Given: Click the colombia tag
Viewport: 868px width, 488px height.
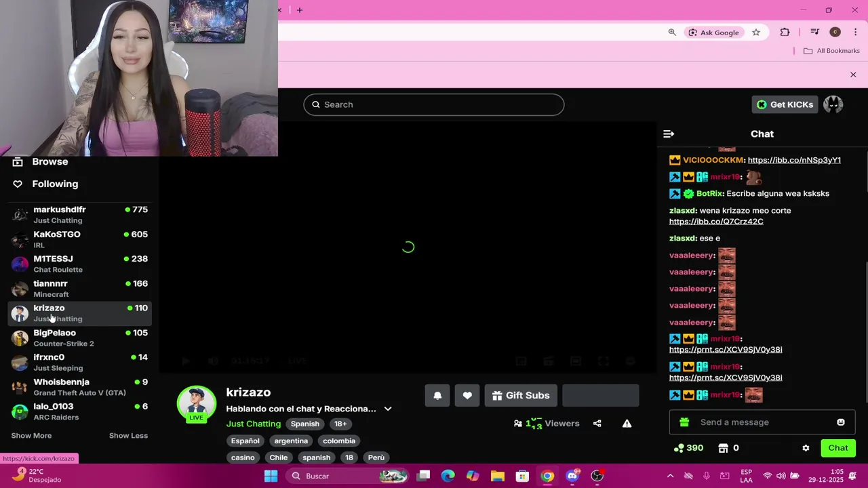Looking at the screenshot, I should pyautogui.click(x=339, y=441).
